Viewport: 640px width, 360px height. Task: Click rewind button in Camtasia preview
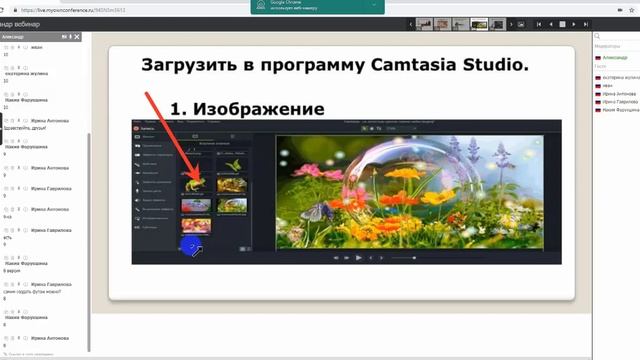click(336, 258)
